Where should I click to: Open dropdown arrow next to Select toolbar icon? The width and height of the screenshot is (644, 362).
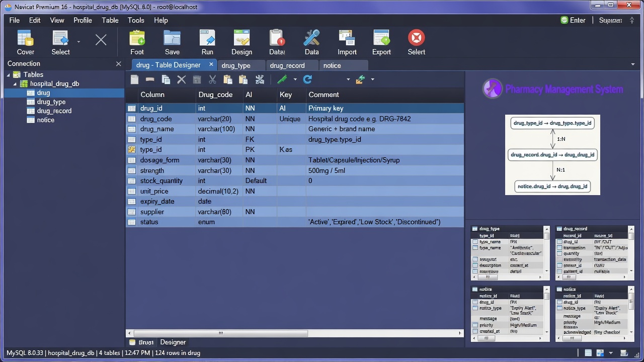click(78, 41)
